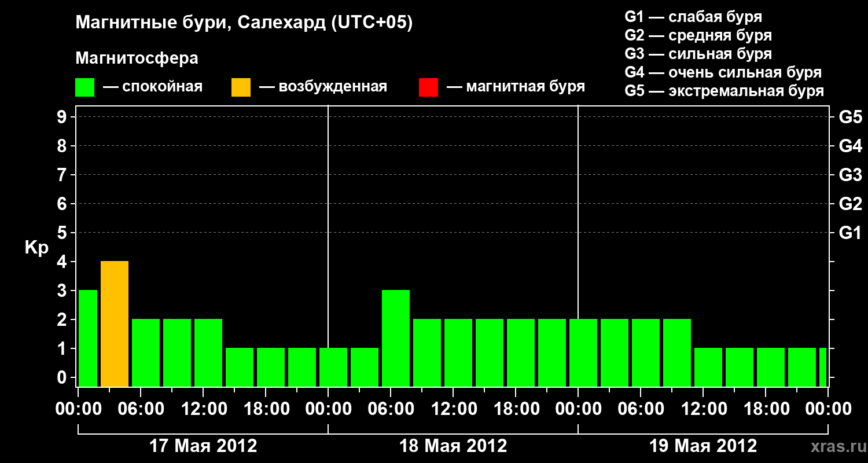Click the 'G5' tick label beside the chart
868x463 pixels.
[x=851, y=117]
